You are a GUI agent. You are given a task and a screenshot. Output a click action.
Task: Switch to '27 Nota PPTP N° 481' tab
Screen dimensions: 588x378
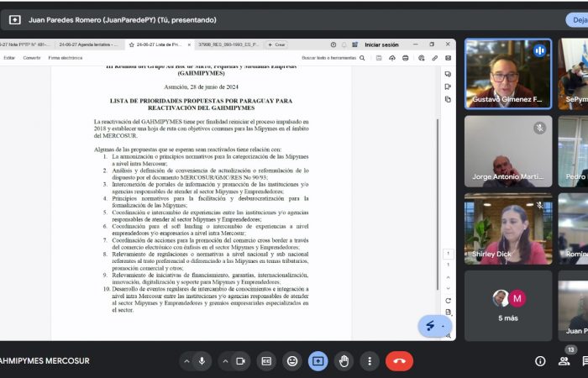(24, 45)
